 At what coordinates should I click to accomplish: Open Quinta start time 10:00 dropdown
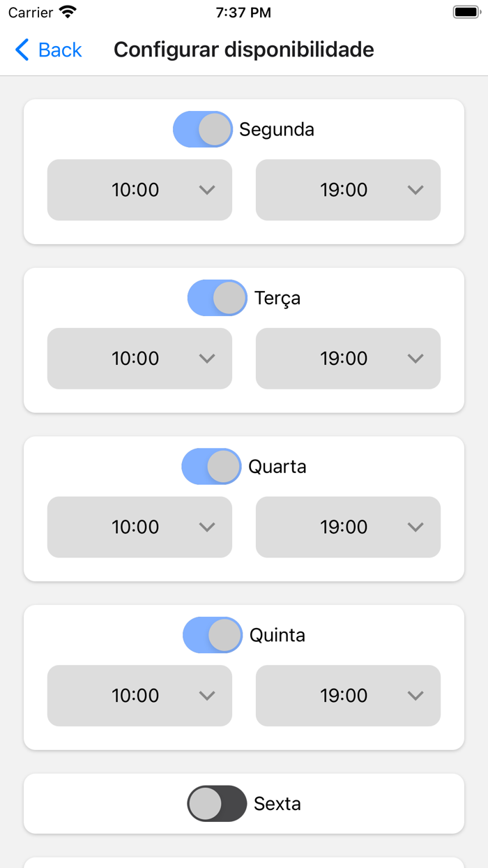point(139,696)
